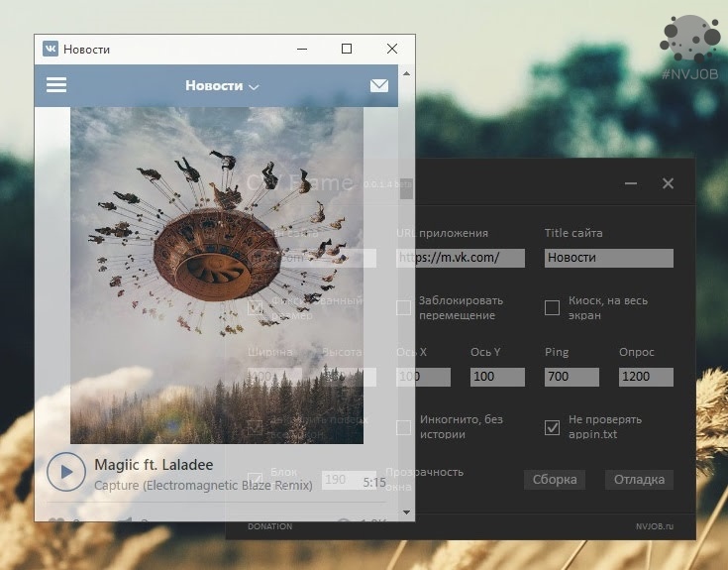The height and width of the screenshot is (570, 728).
Task: Click the scrollbar up arrow in VK window
Action: click(406, 73)
